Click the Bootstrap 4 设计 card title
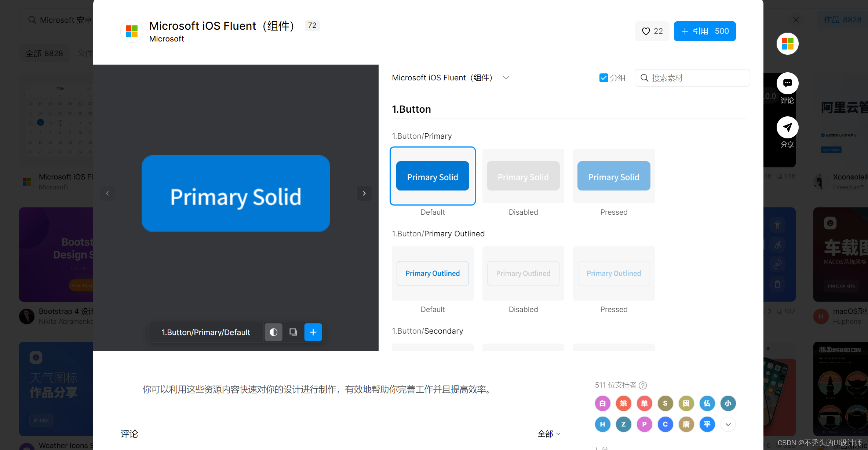 pyautogui.click(x=66, y=311)
